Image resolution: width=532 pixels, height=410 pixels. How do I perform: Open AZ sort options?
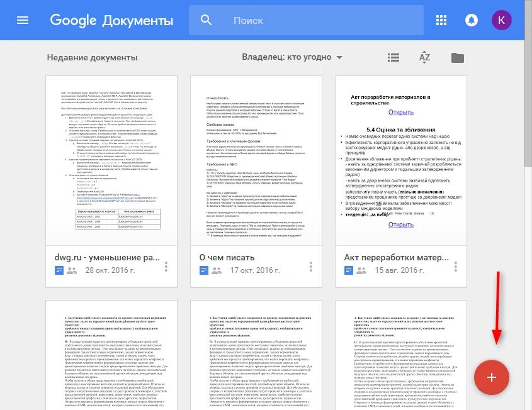pyautogui.click(x=424, y=58)
